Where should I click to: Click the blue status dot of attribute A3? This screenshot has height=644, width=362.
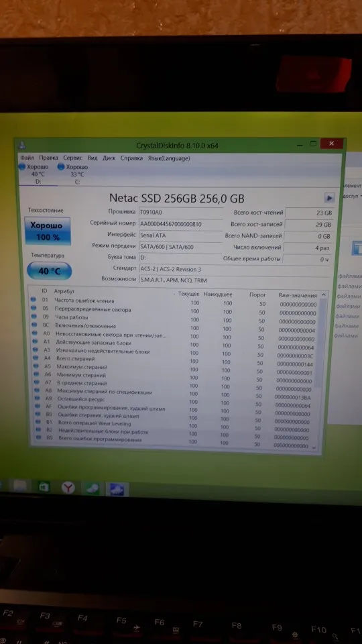36,350
